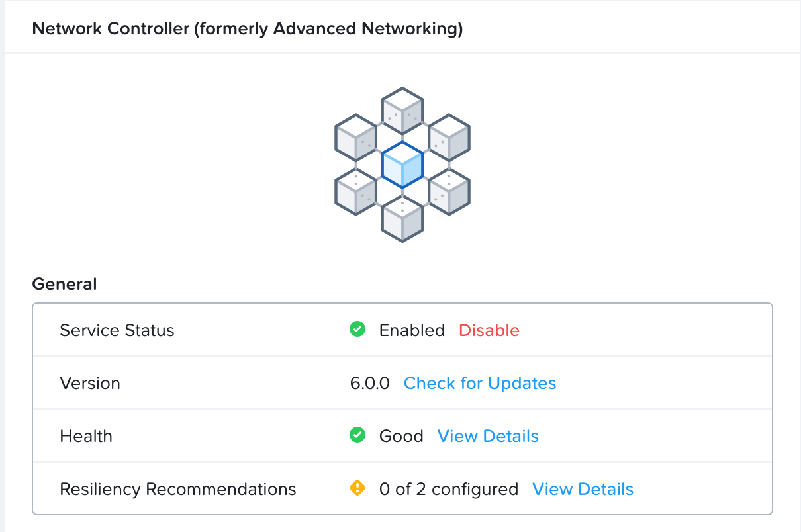Screen dimensions: 801x532
Task: Click the green checkmark next to Health
Action: pos(357,435)
